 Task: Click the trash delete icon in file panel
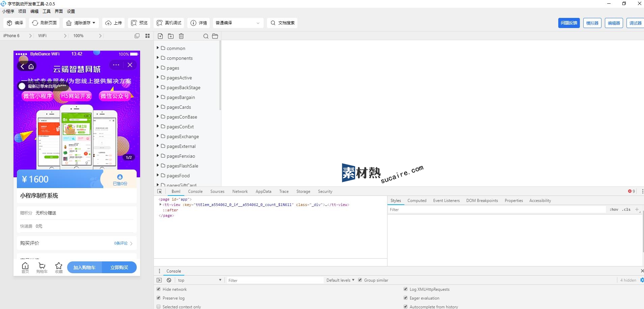pos(181,36)
